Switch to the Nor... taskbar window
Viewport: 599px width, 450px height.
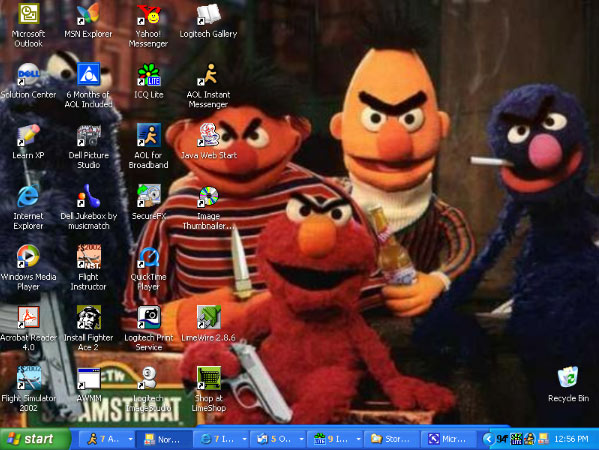164,439
